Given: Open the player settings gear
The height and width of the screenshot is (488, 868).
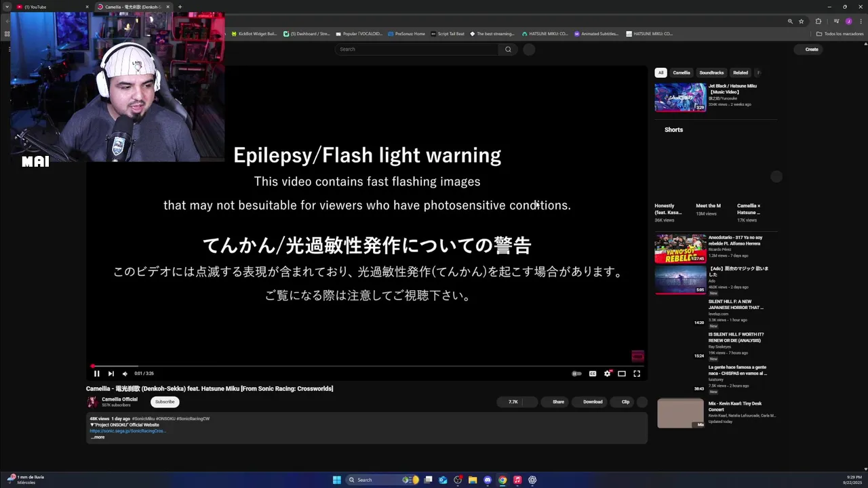Looking at the screenshot, I should pos(608,373).
